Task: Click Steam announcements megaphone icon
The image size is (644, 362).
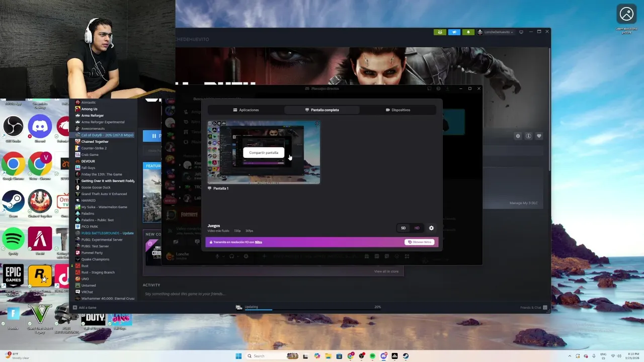Action: click(454, 32)
